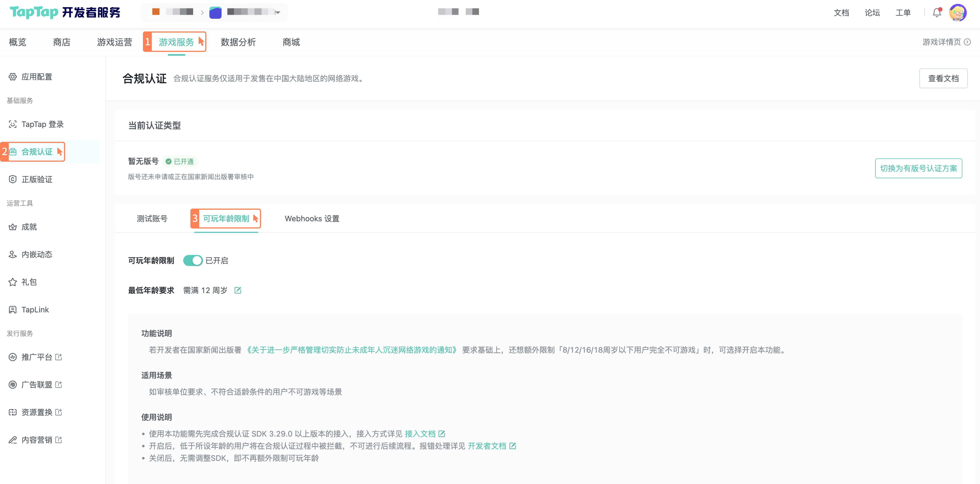The height and width of the screenshot is (484, 980).
Task: Open the 开发者文档 link
Action: point(487,446)
